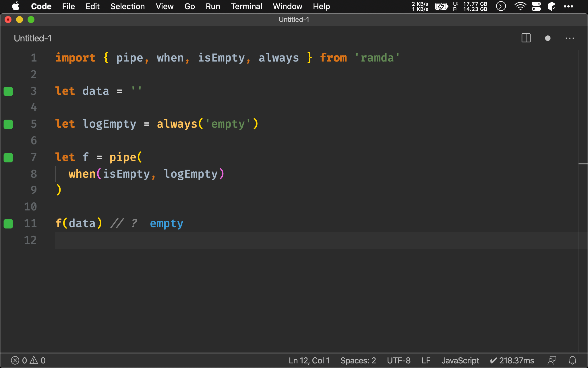Click the three-dot overflow in the menu bar

[x=568, y=6]
